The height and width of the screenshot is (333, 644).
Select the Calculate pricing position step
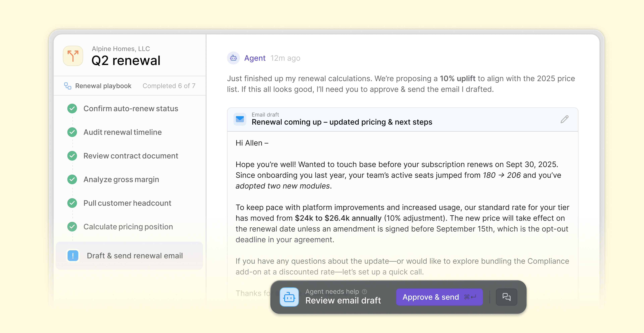click(x=128, y=227)
